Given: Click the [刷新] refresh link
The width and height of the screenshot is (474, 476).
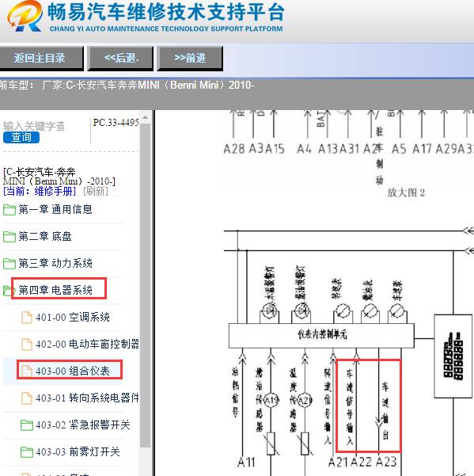Looking at the screenshot, I should pyautogui.click(x=96, y=191).
